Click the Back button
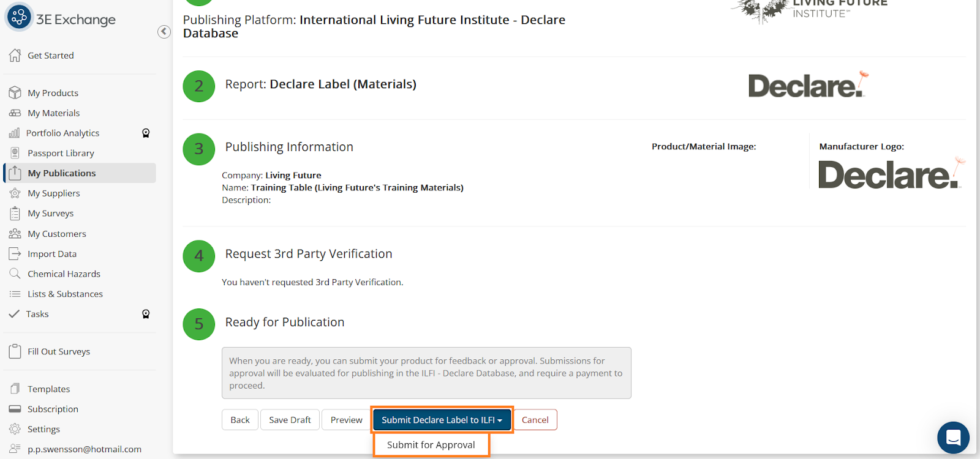 240,420
